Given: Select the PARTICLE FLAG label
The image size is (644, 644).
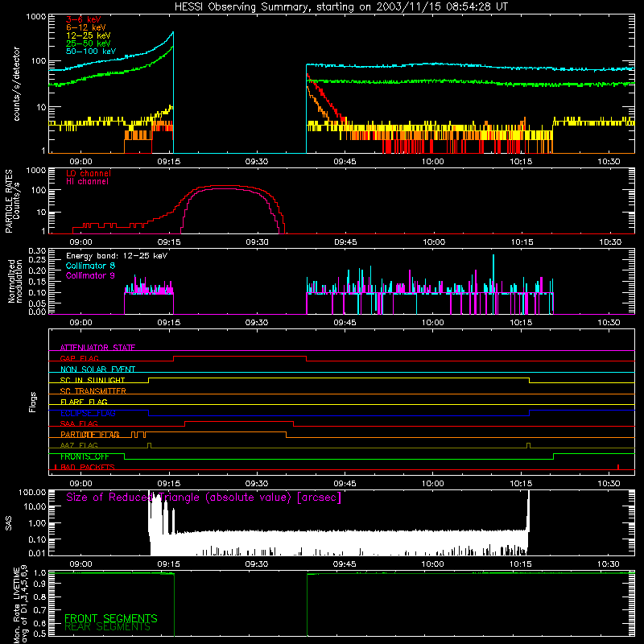Looking at the screenshot, I should click(90, 435).
